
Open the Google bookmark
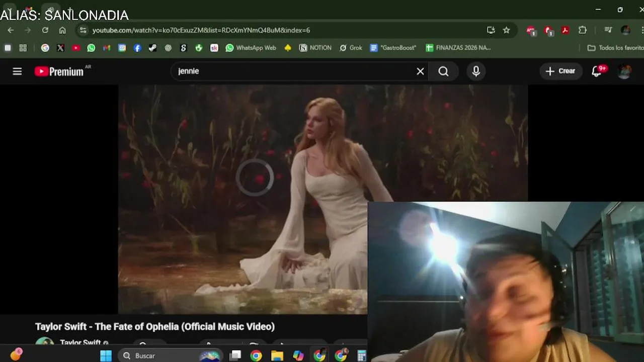[x=45, y=48]
